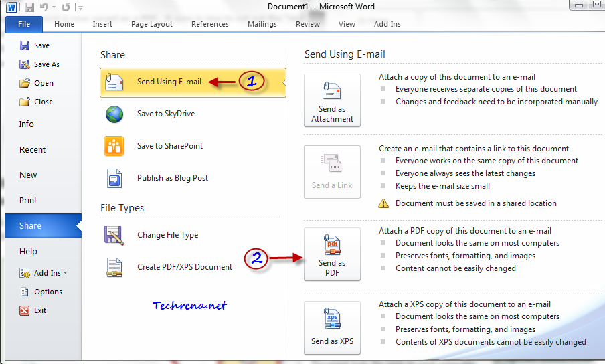Click the Save to SharePoint orange icon
This screenshot has width=605, height=364.
pyautogui.click(x=114, y=146)
